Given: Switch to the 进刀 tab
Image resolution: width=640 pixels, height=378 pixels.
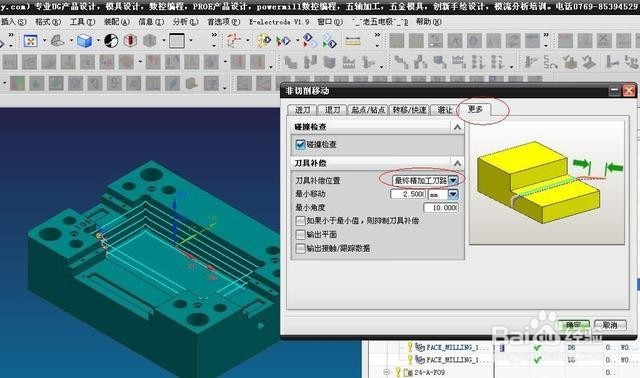Looking at the screenshot, I should pyautogui.click(x=302, y=110).
